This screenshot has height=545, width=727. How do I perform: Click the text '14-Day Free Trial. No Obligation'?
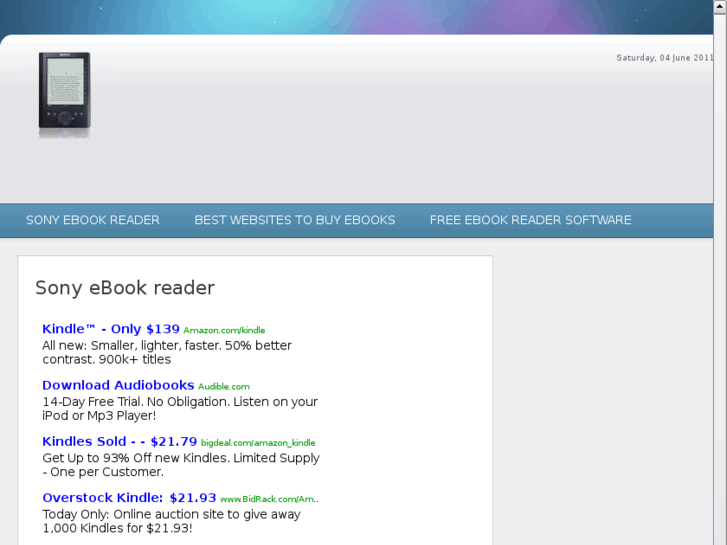point(136,402)
